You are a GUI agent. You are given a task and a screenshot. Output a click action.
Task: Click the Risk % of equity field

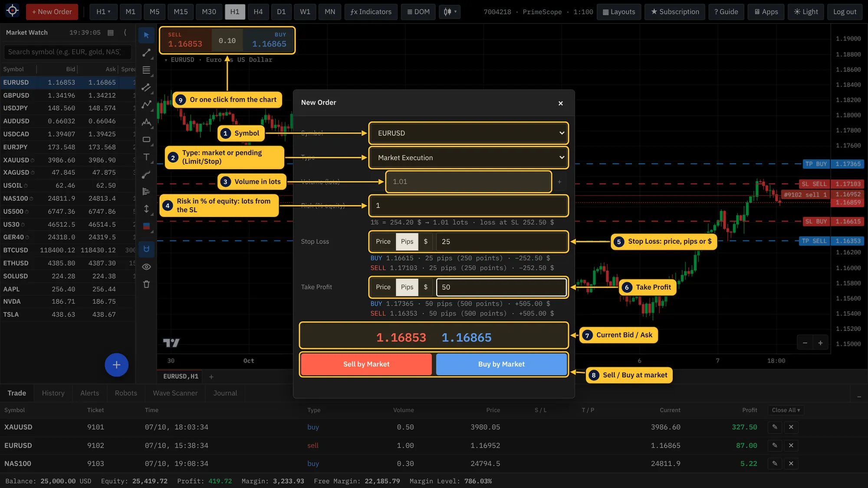point(469,206)
